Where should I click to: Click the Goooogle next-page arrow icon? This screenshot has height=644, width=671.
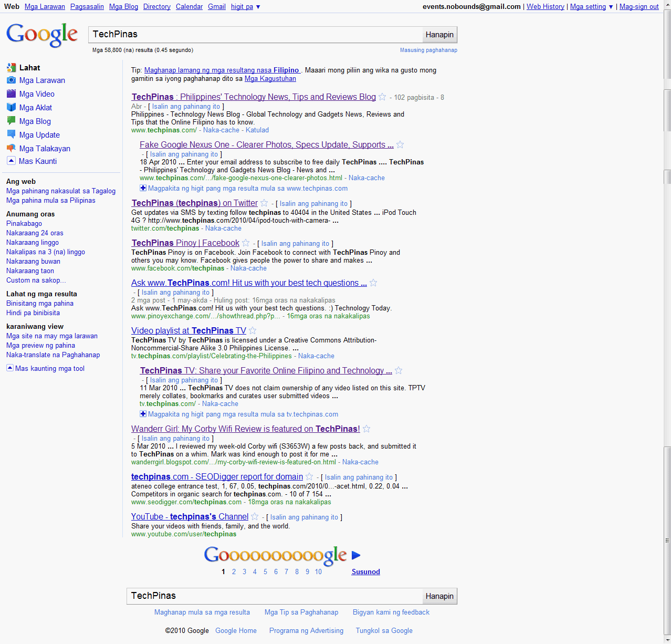356,555
